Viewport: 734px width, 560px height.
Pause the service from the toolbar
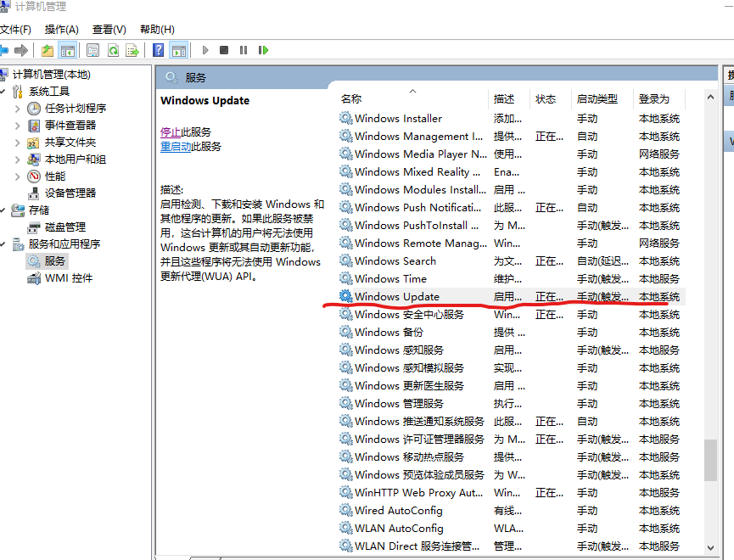(241, 49)
